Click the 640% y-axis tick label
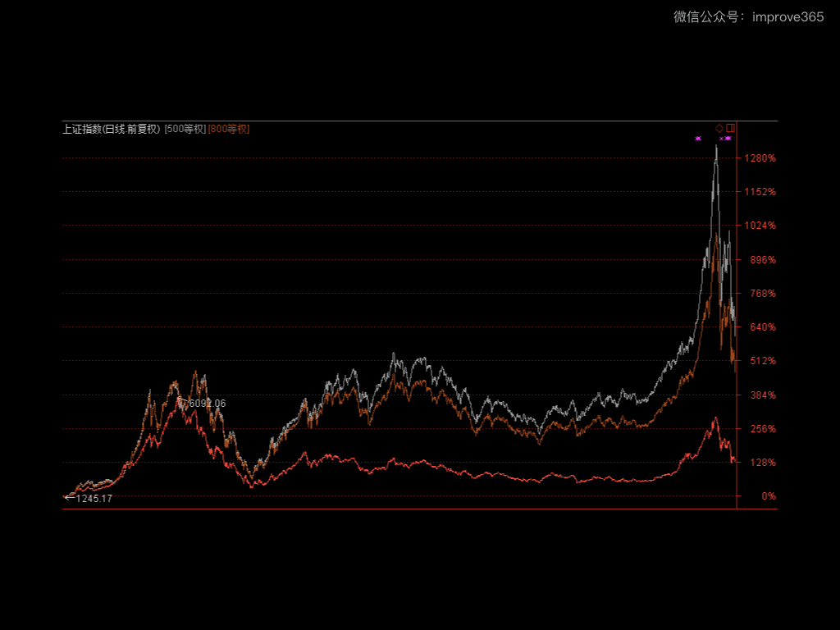840x630 pixels. click(760, 327)
